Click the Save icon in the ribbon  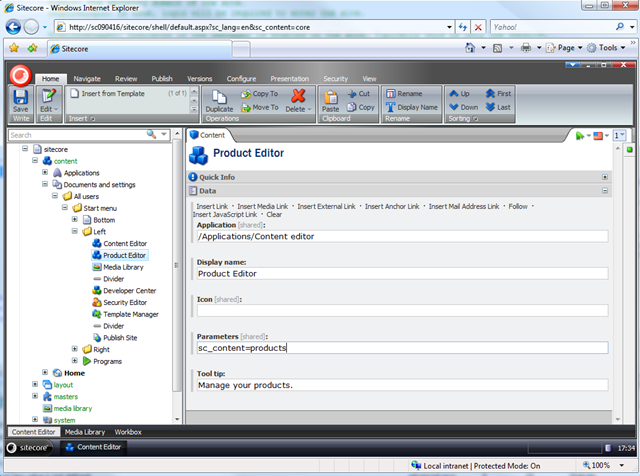click(20, 97)
